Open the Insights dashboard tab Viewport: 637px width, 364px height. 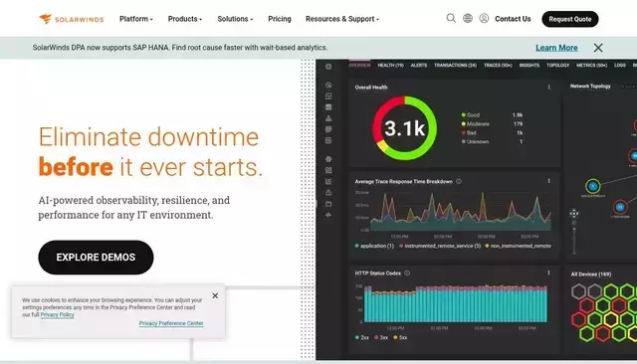(x=530, y=66)
